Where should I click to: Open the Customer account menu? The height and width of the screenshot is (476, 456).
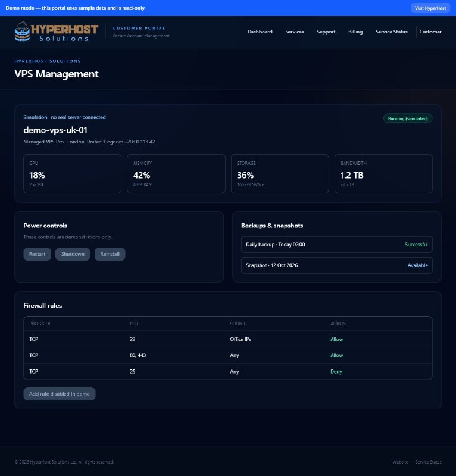pyautogui.click(x=430, y=32)
